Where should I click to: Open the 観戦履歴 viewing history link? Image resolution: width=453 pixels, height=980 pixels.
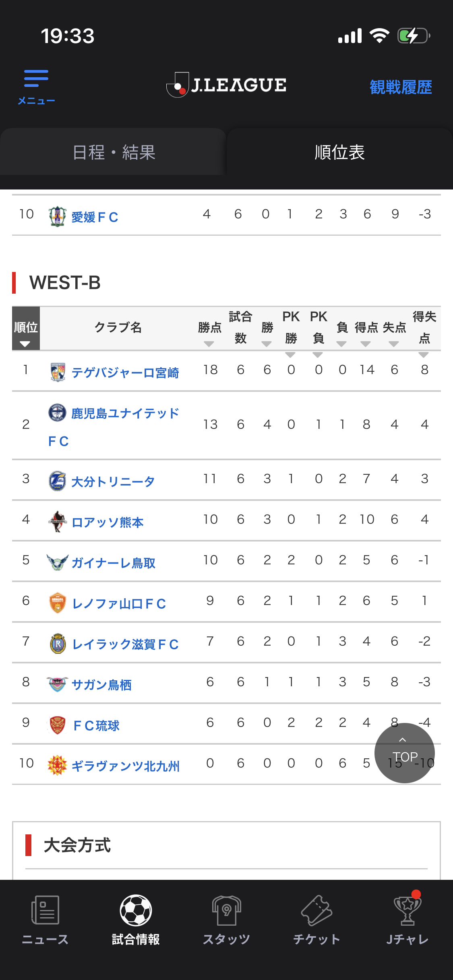point(401,87)
